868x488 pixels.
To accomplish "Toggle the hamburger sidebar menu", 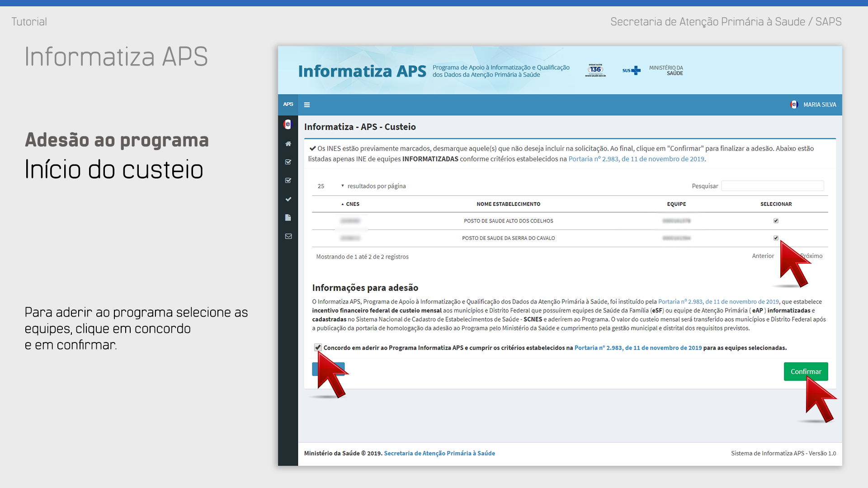I will click(307, 105).
